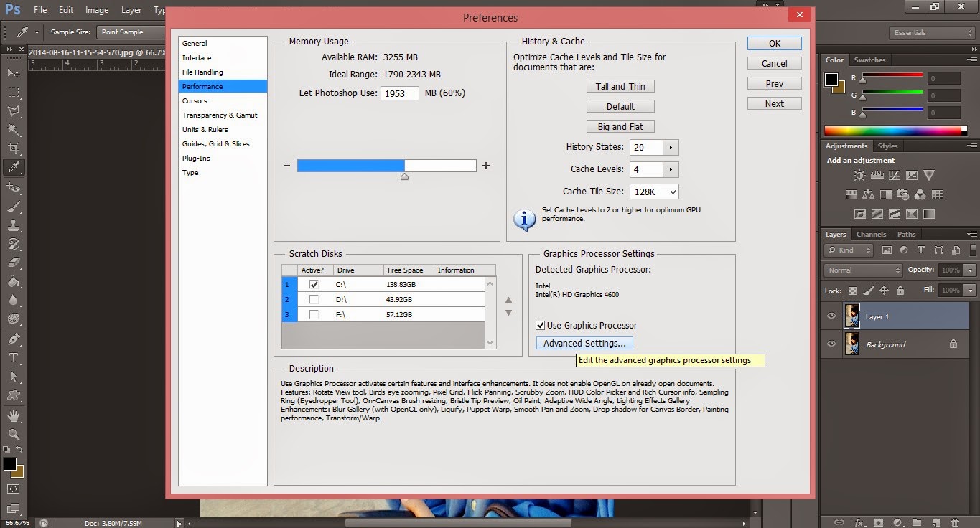The height and width of the screenshot is (528, 980).
Task: Uncheck the Use Graphics Processor checkbox
Action: (x=541, y=325)
